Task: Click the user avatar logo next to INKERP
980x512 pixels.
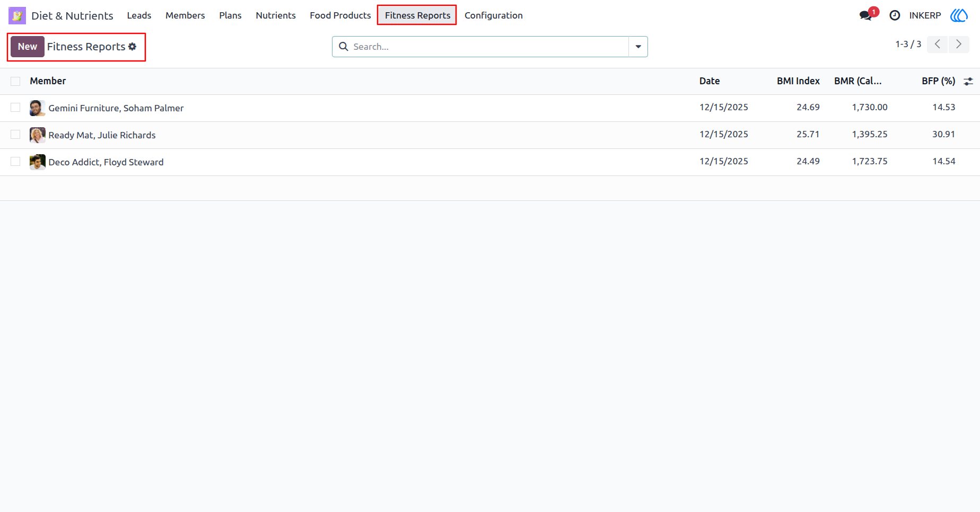Action: pos(959,15)
